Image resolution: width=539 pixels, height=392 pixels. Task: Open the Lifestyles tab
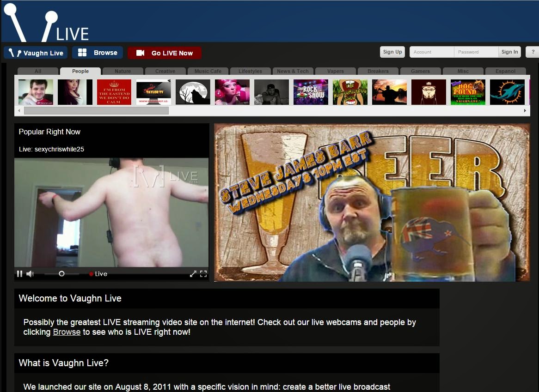[250, 71]
